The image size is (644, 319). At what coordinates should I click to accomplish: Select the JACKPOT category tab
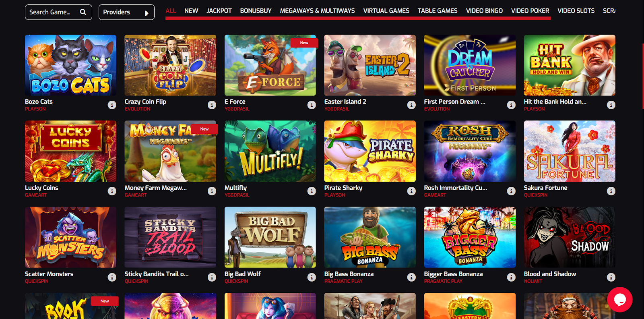219,11
